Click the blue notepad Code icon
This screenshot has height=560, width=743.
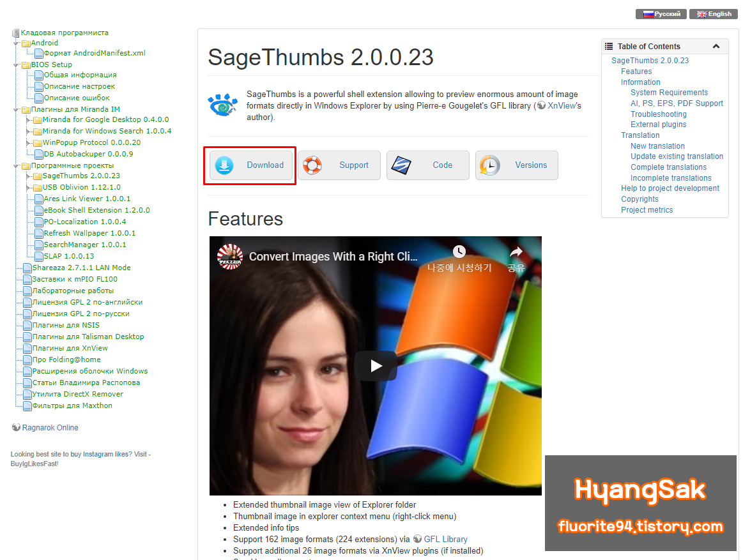(401, 165)
